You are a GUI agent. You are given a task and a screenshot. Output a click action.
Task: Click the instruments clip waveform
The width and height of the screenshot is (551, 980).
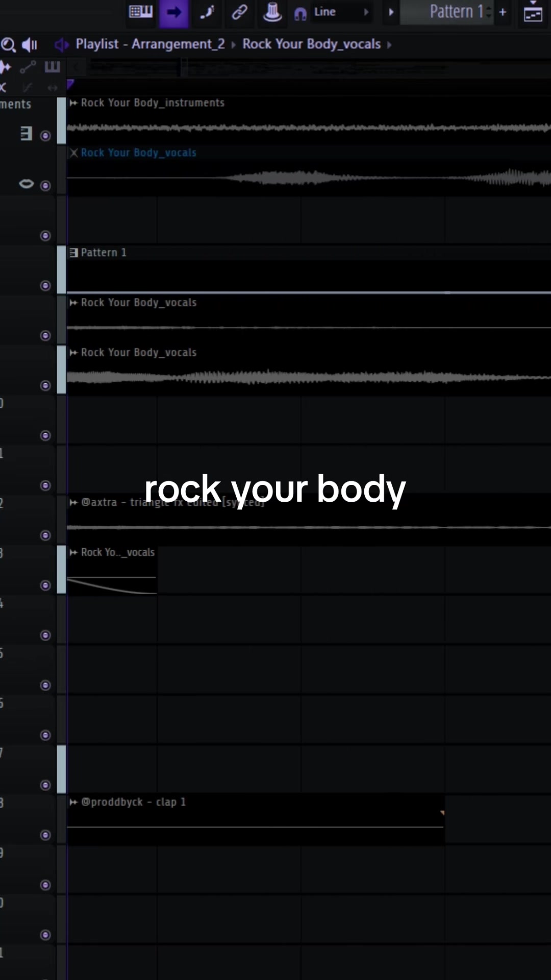pos(309,128)
